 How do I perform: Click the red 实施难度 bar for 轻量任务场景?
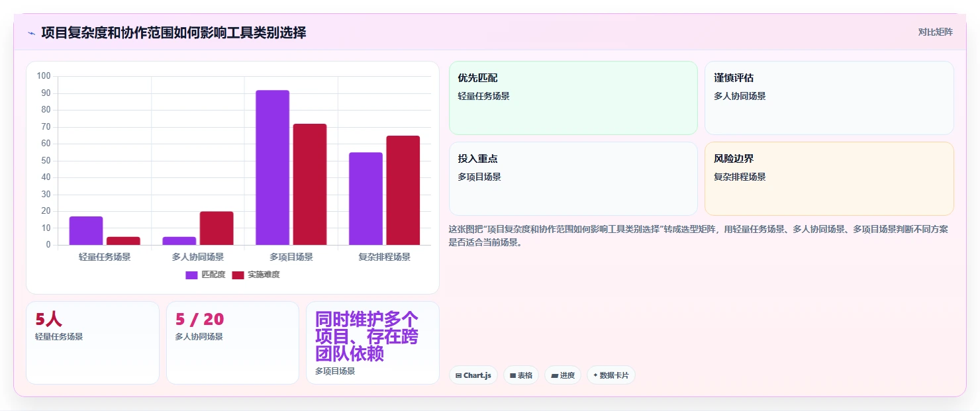pos(123,241)
